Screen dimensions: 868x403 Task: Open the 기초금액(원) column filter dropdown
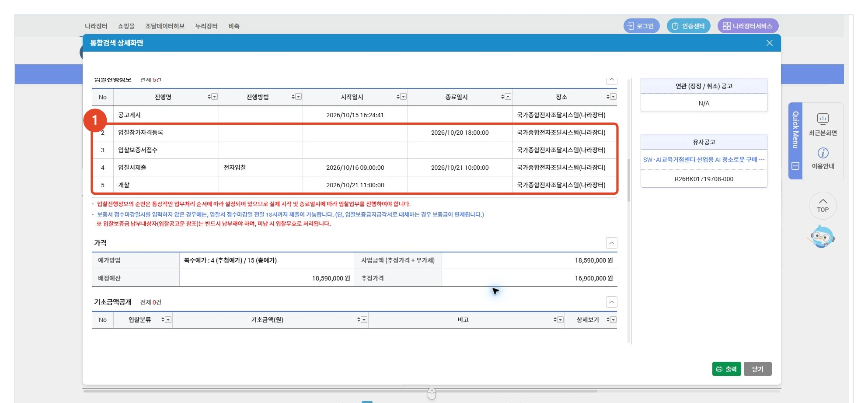[x=364, y=320]
